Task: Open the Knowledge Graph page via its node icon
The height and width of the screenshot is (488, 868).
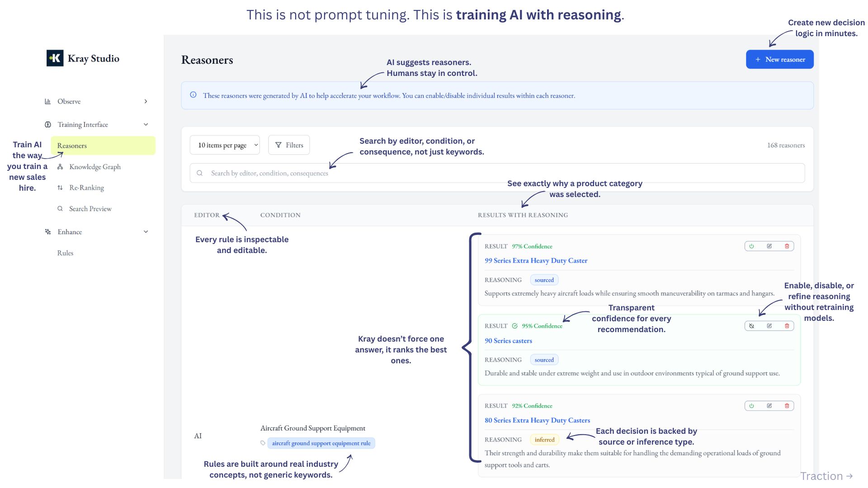Action: (x=61, y=167)
